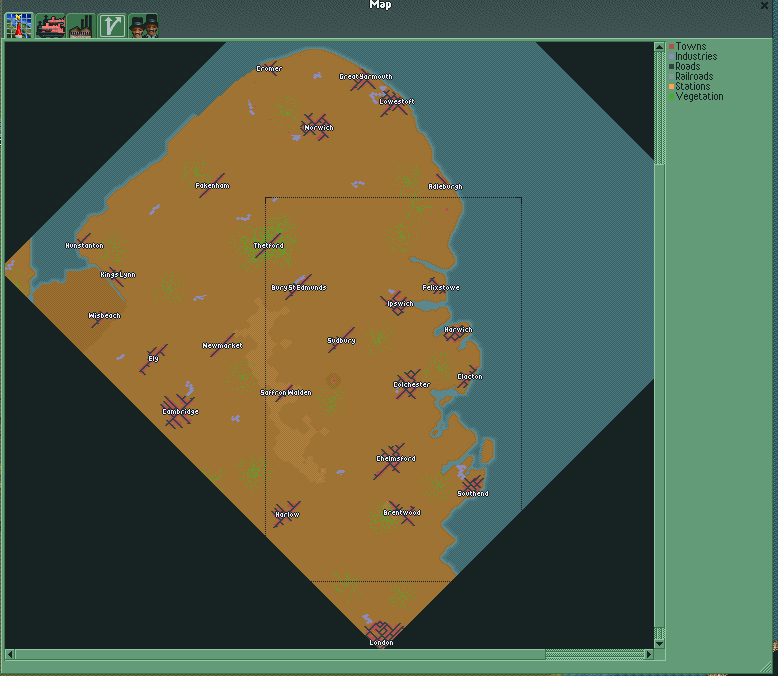The image size is (778, 676).
Task: Click the Roads legend entry
Action: 687,67
